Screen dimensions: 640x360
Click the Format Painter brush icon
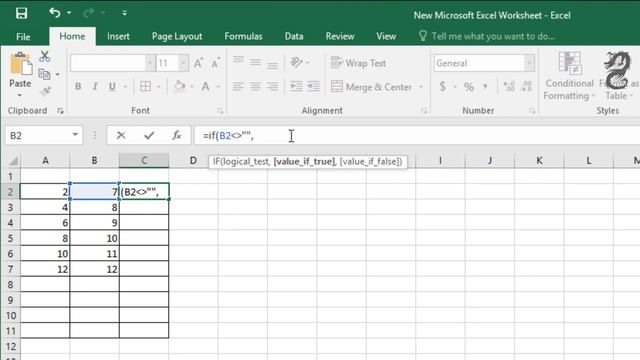(x=45, y=91)
